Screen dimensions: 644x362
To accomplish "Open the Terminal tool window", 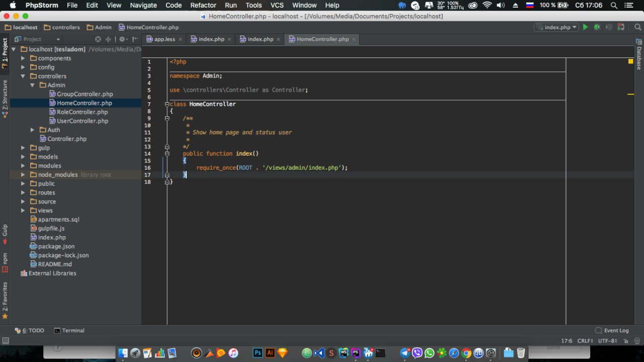I will (69, 330).
